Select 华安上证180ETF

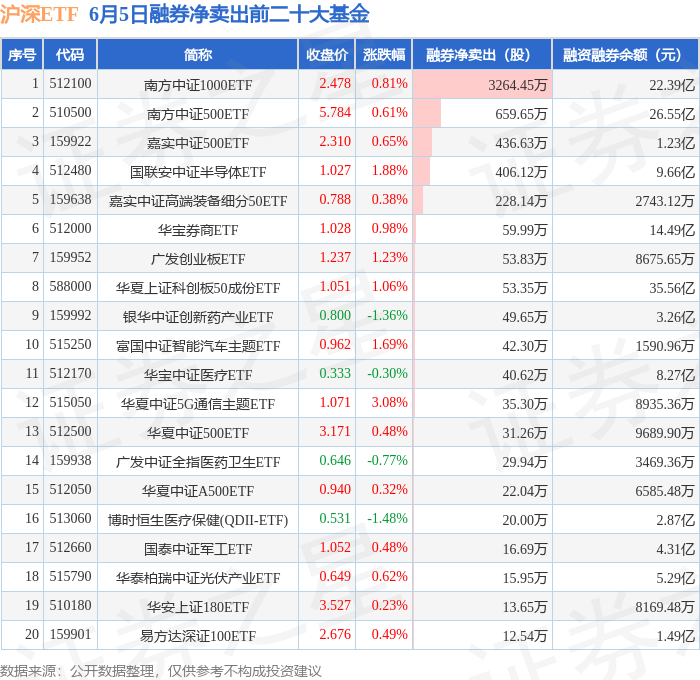[198, 607]
